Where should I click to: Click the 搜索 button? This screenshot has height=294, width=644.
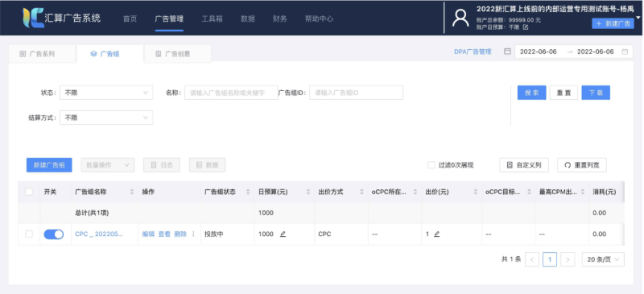[531, 93]
